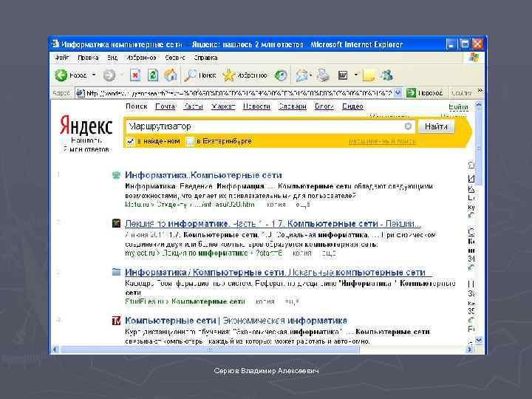Open the Home page icon
This screenshot has height=399, width=532.
(x=171, y=75)
